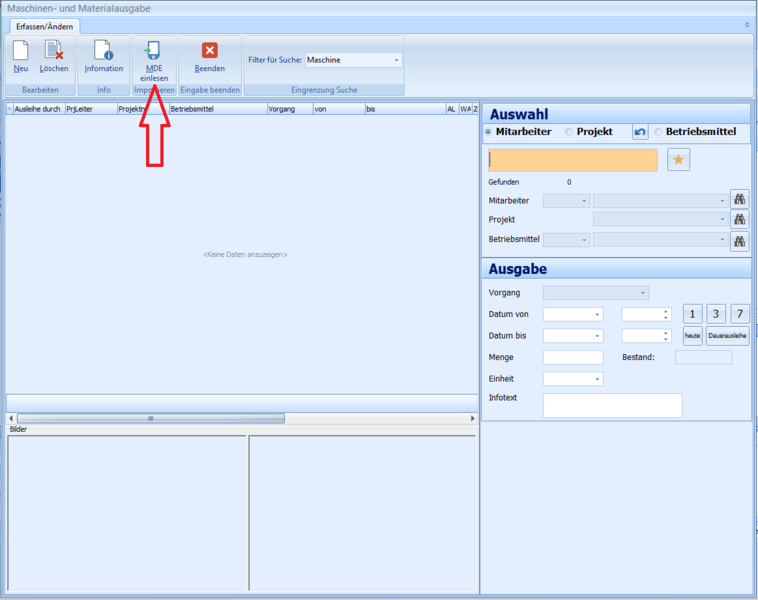Click into the Infotext field
The width and height of the screenshot is (758, 600).
612,405
